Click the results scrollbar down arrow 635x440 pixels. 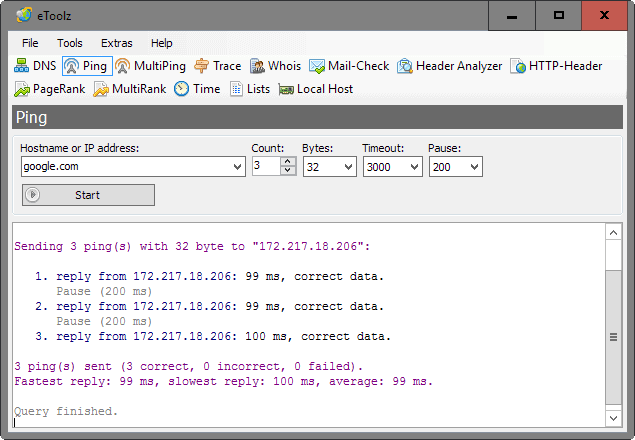coord(613,418)
